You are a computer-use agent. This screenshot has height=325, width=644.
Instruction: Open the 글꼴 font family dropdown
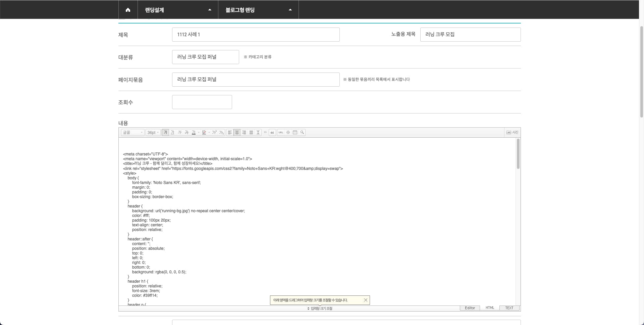[x=133, y=133]
